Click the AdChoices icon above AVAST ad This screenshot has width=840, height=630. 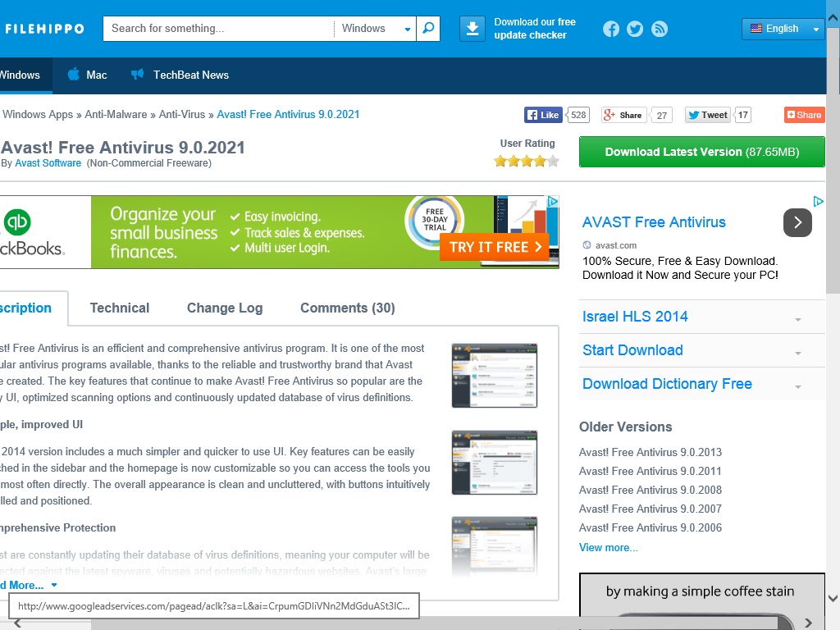coord(818,202)
